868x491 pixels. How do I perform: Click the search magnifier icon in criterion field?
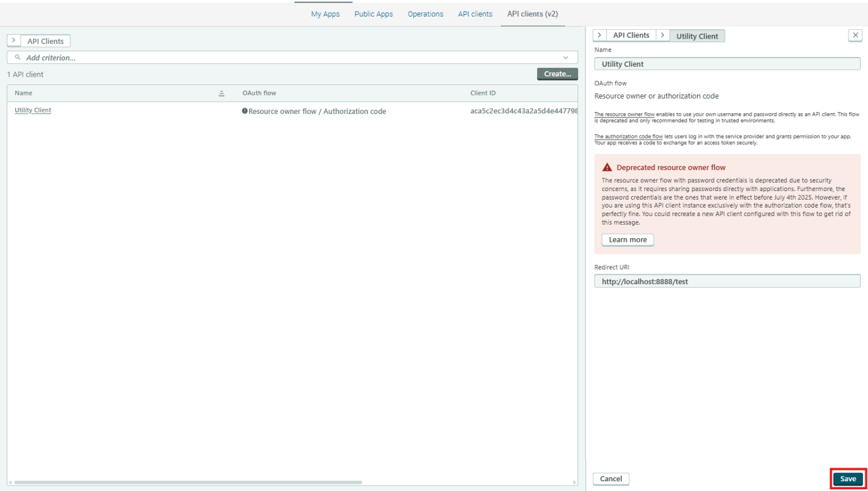point(18,58)
